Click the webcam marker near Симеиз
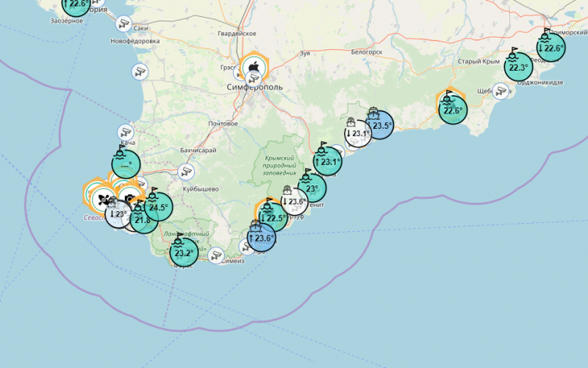 click(215, 255)
